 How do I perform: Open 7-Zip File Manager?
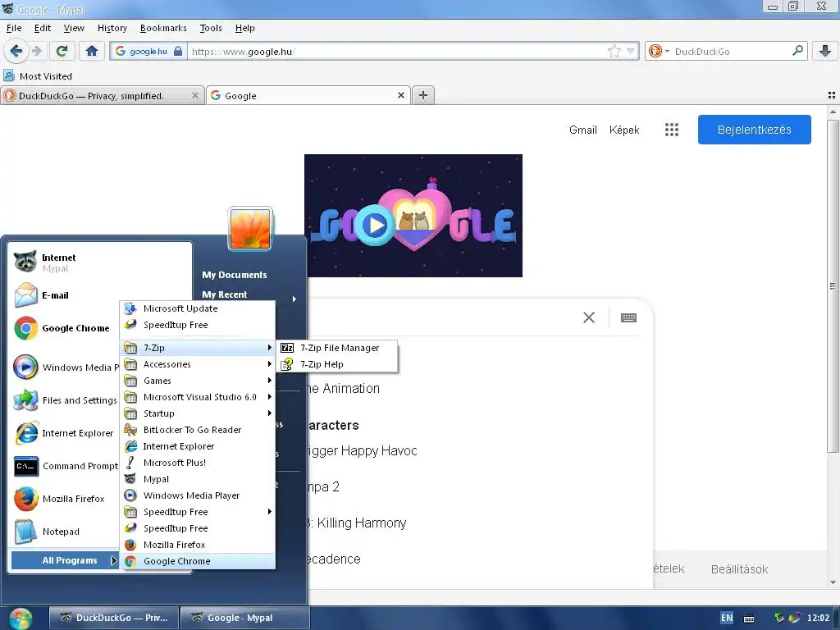337,348
